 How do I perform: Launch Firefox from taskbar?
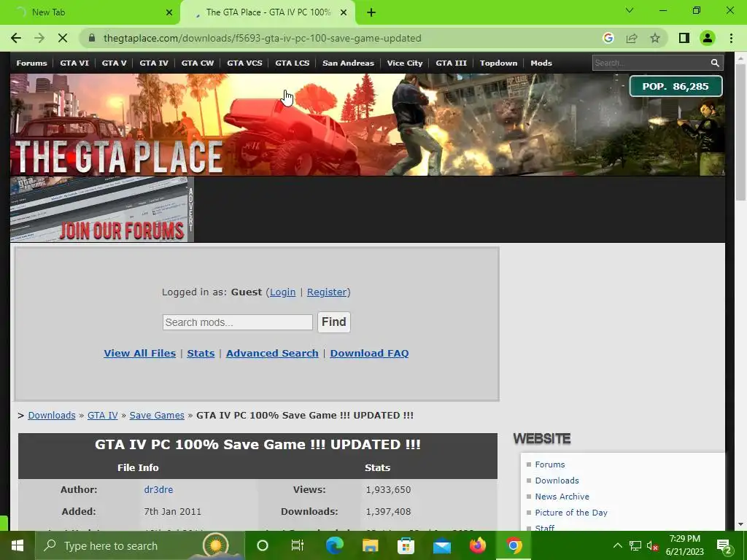[x=477, y=545]
